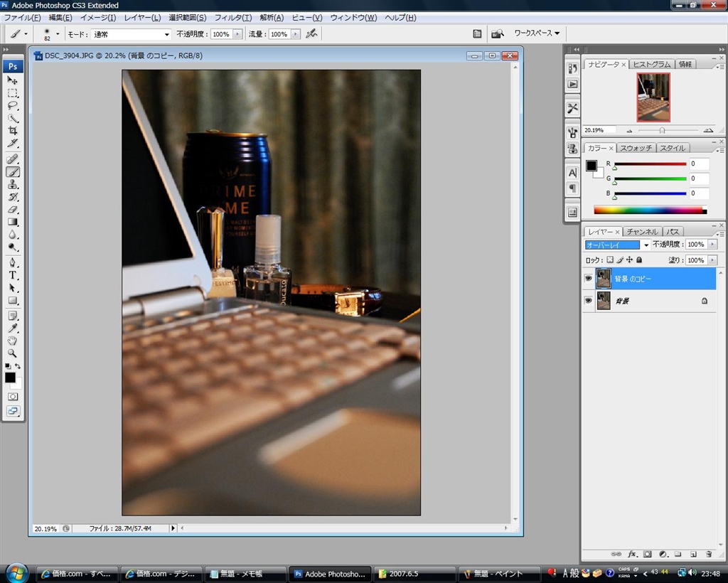728x583 pixels.
Task: Open the brush mode 通常 dropdown
Action: pyautogui.click(x=132, y=34)
